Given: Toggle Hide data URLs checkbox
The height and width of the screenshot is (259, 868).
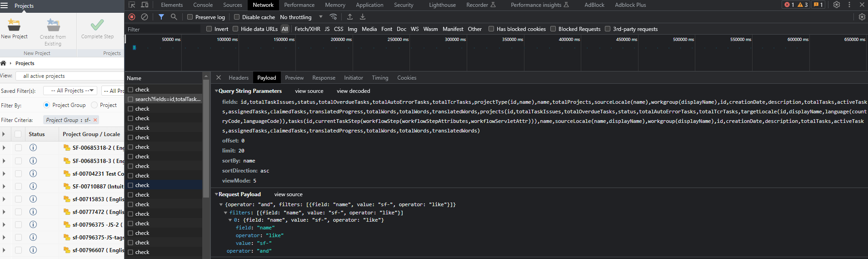Looking at the screenshot, I should [235, 29].
